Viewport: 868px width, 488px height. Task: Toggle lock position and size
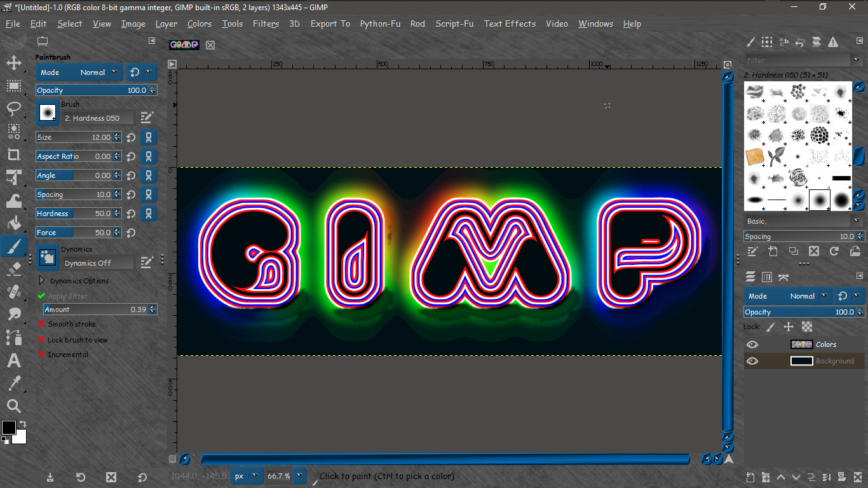pyautogui.click(x=789, y=327)
